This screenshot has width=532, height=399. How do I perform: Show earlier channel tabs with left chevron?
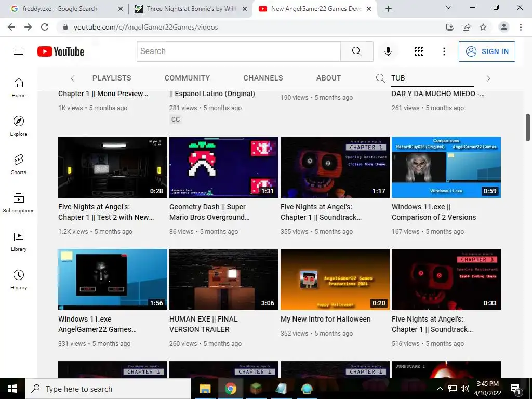pos(73,78)
